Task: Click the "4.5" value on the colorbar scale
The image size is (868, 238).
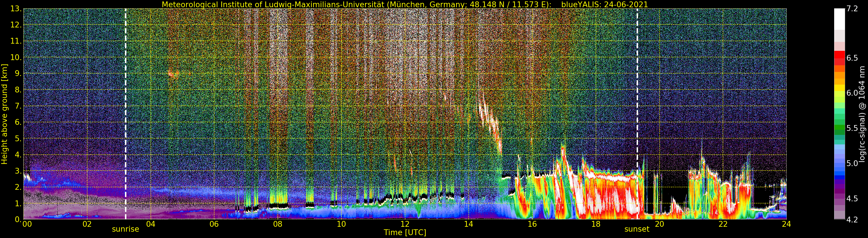Action: coord(852,198)
